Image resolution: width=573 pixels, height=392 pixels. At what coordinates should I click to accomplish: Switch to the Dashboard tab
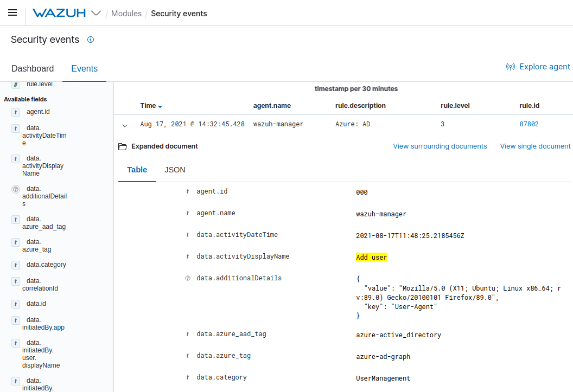click(33, 69)
